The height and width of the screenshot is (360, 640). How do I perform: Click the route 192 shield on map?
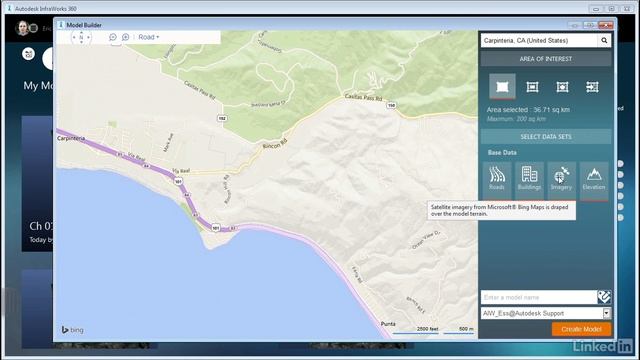(x=222, y=118)
